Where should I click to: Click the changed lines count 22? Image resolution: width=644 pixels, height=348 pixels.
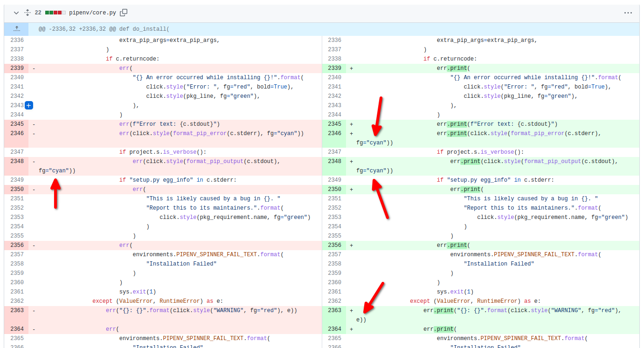38,13
